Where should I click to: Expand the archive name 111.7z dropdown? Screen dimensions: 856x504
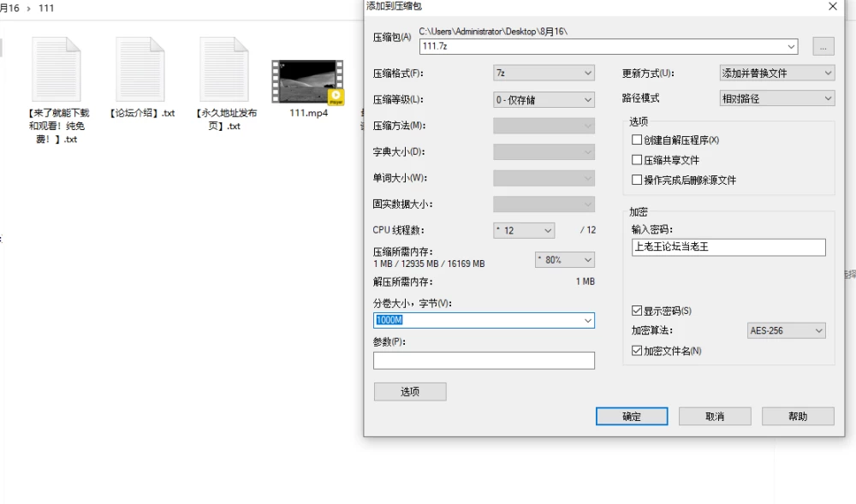[791, 46]
